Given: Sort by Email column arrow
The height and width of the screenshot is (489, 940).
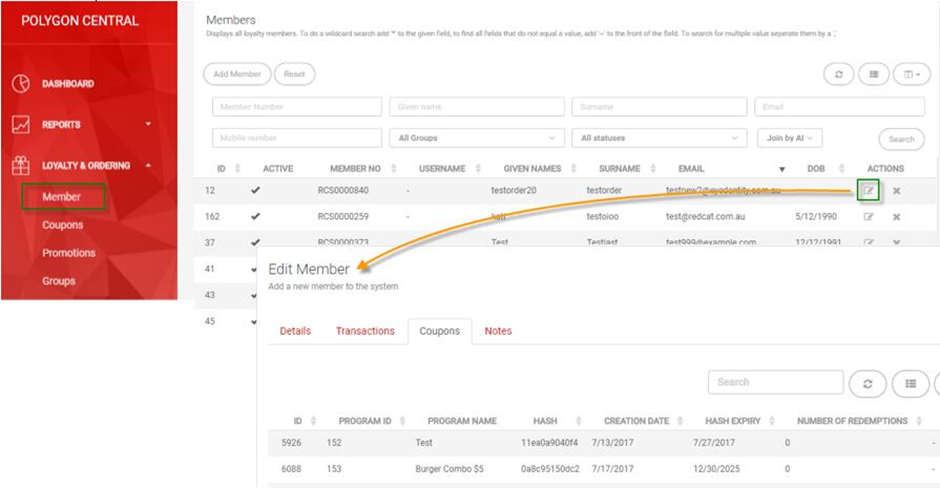Looking at the screenshot, I should pyautogui.click(x=782, y=170).
